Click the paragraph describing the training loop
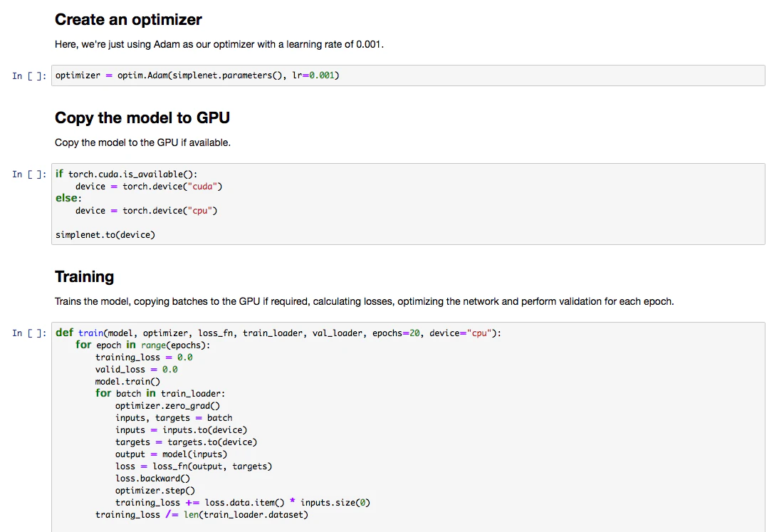779x532 pixels. click(364, 301)
